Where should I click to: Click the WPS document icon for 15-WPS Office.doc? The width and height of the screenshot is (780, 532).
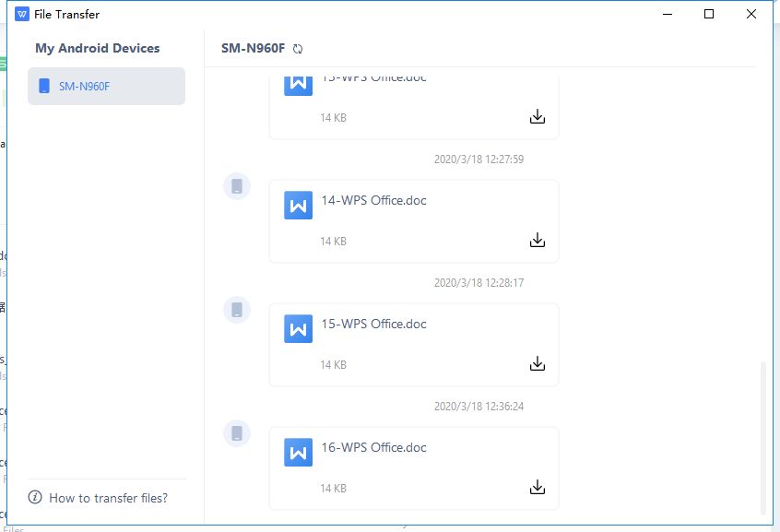[x=298, y=328]
